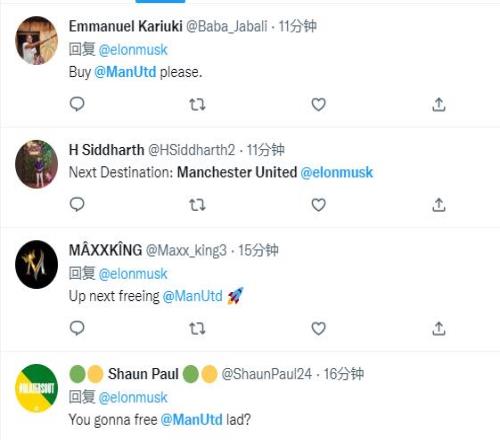Retweet H Siddharth's Manchester United tweet
This screenshot has height=440, width=500.
point(197,205)
